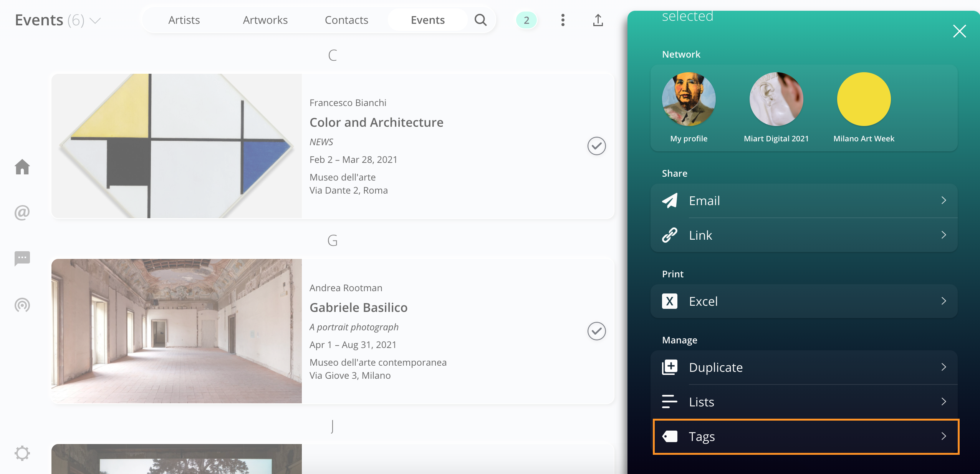This screenshot has width=980, height=474.
Task: Choose Duplicate under Manage
Action: [x=804, y=367]
